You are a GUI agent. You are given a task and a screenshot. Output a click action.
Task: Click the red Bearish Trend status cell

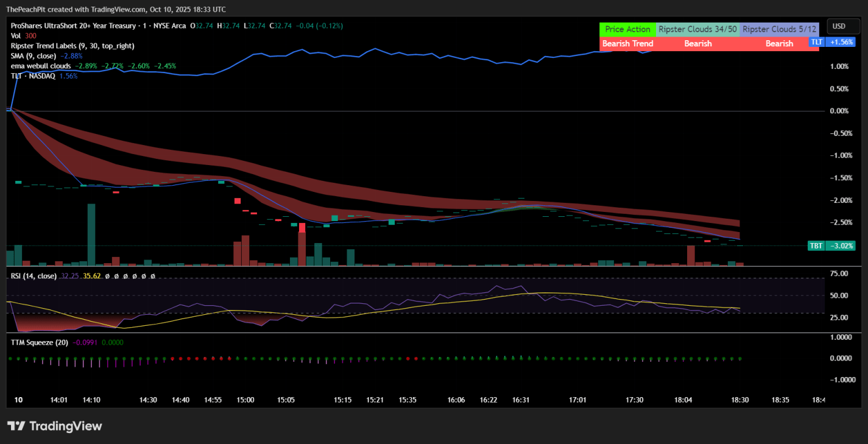pyautogui.click(x=627, y=44)
